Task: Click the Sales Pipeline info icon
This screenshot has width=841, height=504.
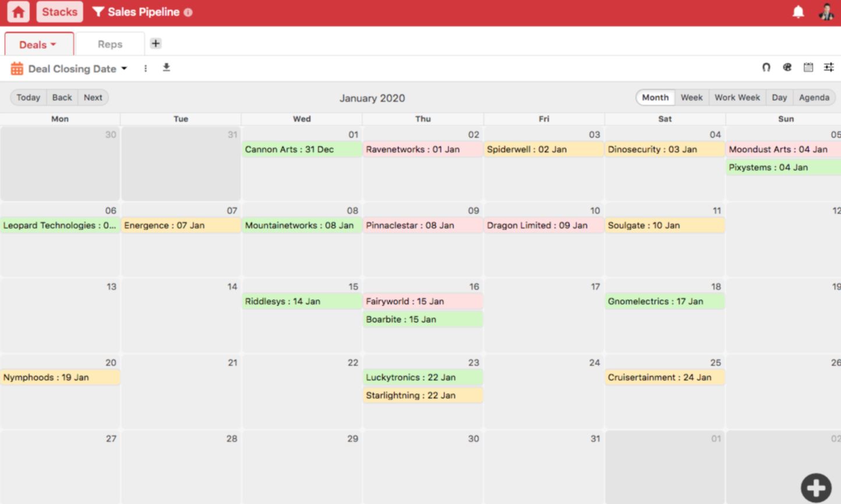Action: click(x=188, y=12)
